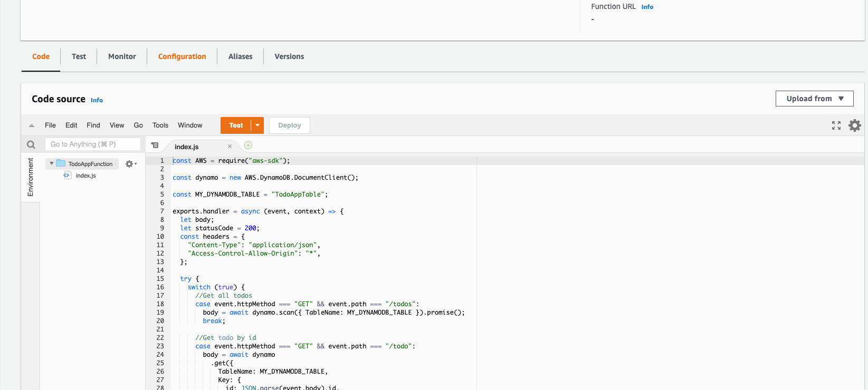Click line number 15 in the gutter
Image resolution: width=868 pixels, height=390 pixels.
pos(160,279)
